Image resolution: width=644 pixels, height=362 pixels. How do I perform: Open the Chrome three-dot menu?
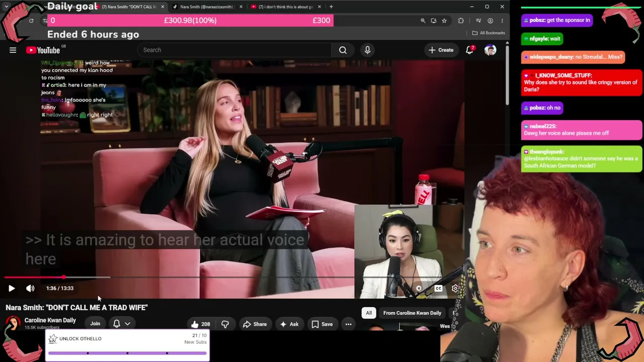point(502,21)
